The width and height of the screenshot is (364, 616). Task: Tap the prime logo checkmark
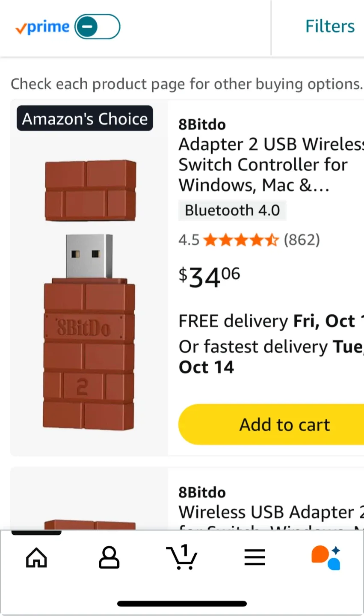point(20,28)
